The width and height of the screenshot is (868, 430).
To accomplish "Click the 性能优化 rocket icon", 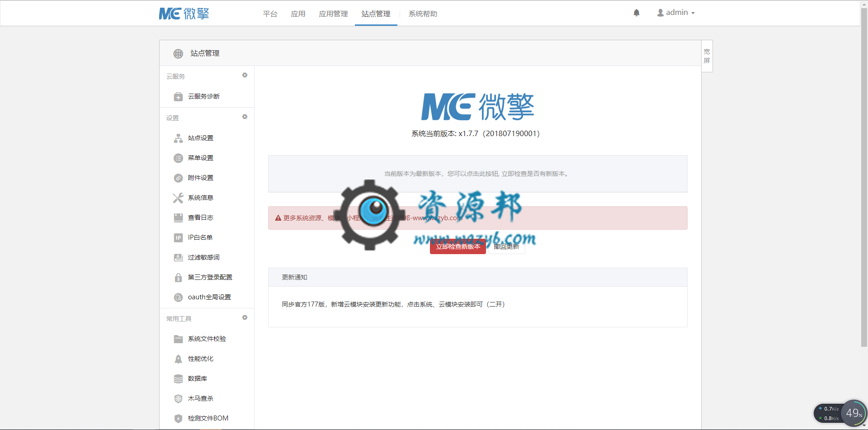I will coord(178,359).
